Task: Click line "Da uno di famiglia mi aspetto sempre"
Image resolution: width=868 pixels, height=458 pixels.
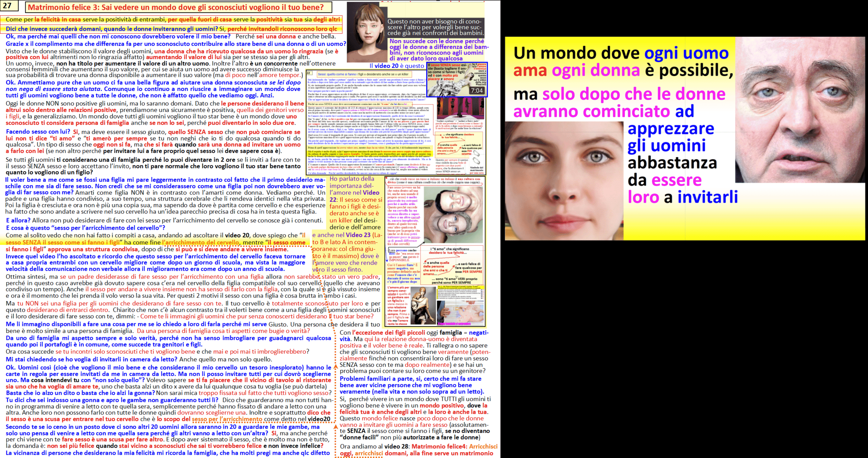Action: pos(168,338)
